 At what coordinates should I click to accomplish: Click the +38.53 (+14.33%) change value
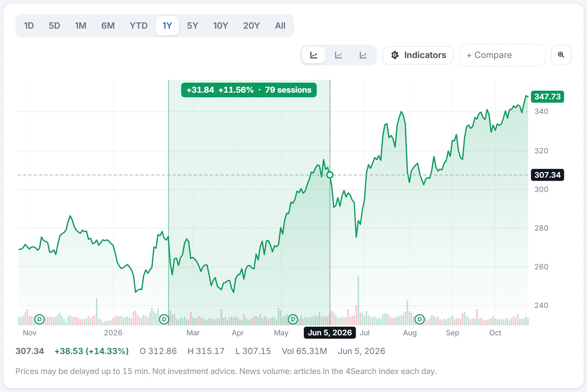(92, 351)
